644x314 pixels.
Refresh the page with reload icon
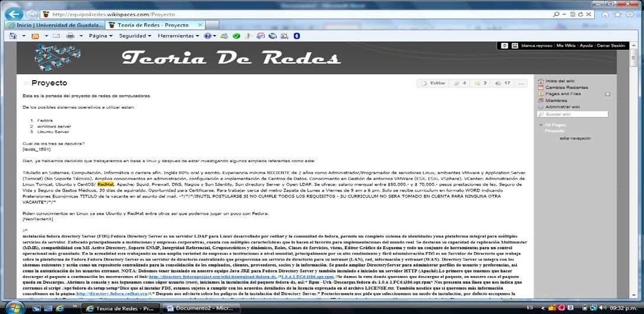coord(580,14)
